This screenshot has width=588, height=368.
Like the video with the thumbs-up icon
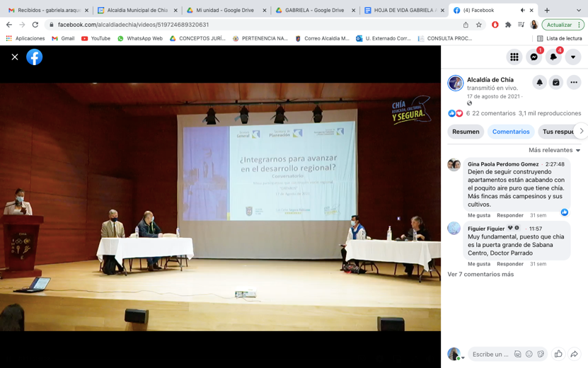pos(558,354)
